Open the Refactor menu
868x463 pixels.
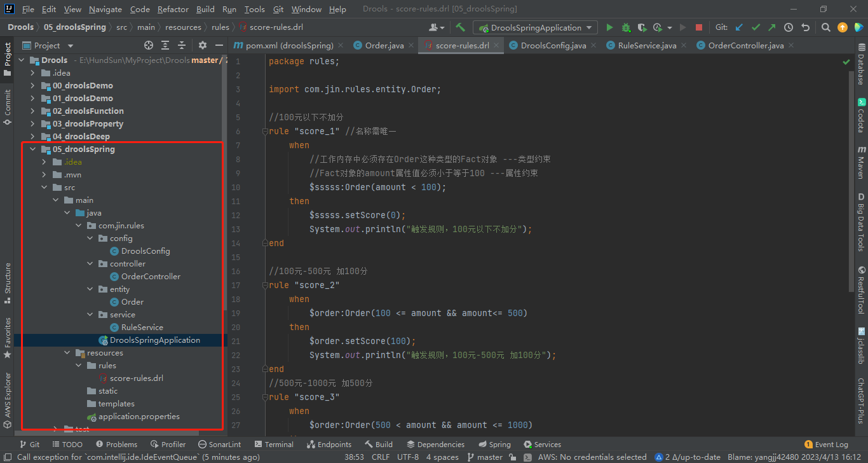(x=173, y=9)
